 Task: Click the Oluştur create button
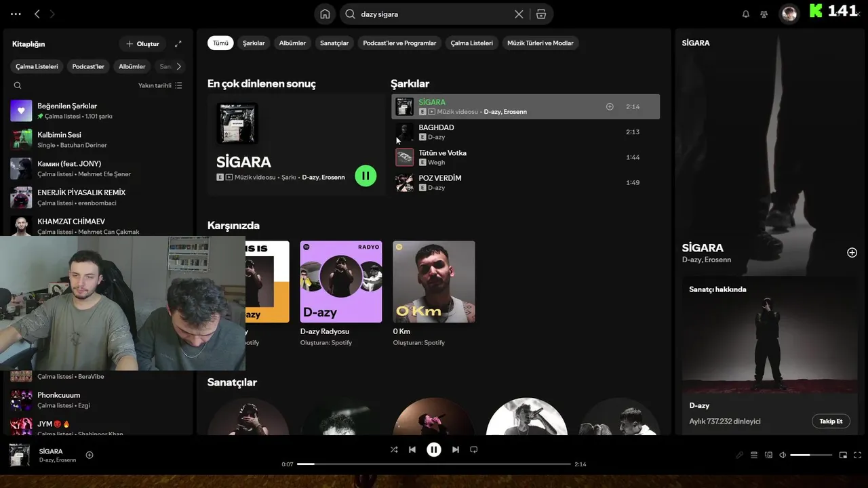pyautogui.click(x=142, y=44)
